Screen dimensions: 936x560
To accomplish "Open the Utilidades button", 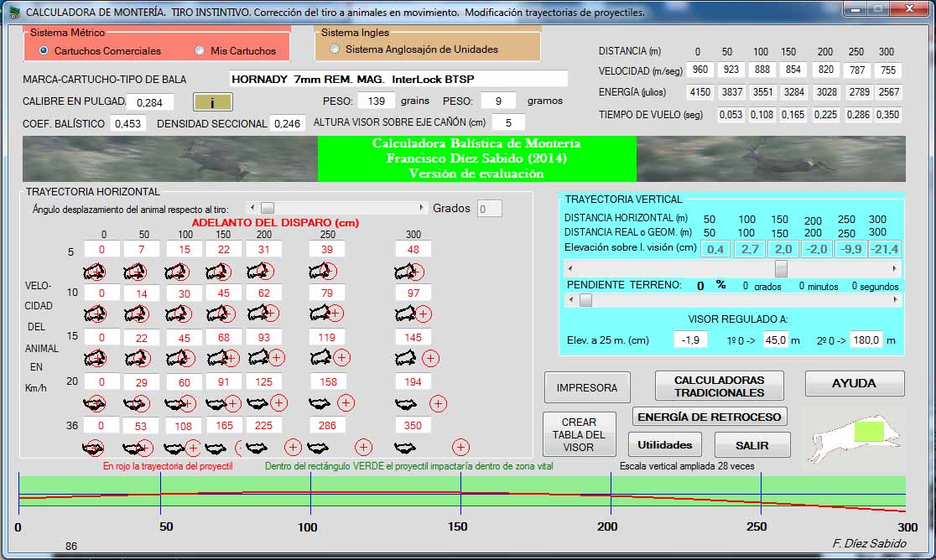I will click(x=665, y=444).
